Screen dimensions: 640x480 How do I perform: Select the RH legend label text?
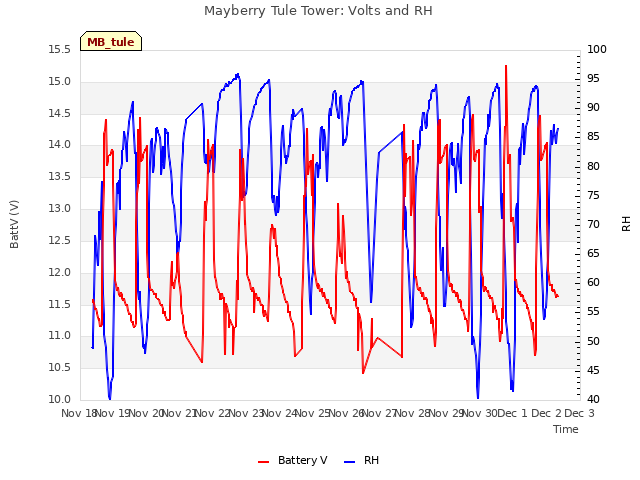click(x=371, y=460)
